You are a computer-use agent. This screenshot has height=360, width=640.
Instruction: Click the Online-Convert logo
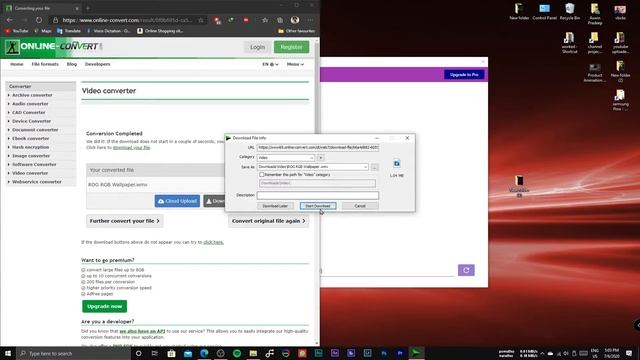[x=53, y=47]
